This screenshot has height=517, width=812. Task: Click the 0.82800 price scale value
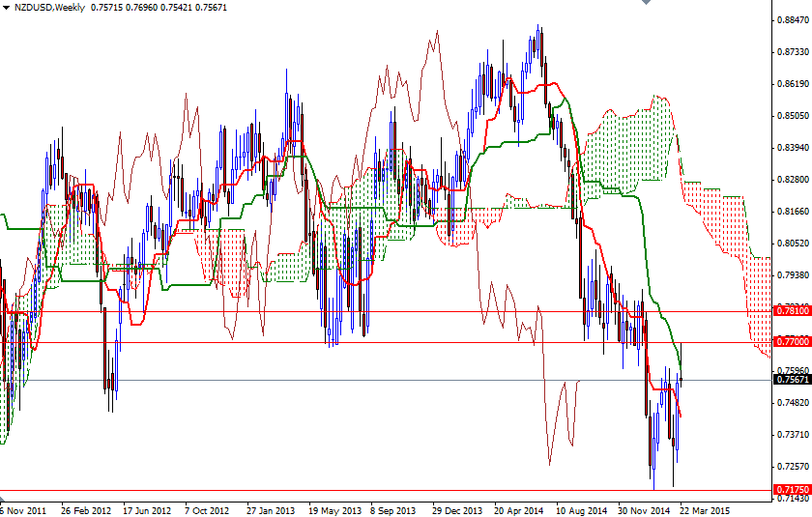(793, 180)
